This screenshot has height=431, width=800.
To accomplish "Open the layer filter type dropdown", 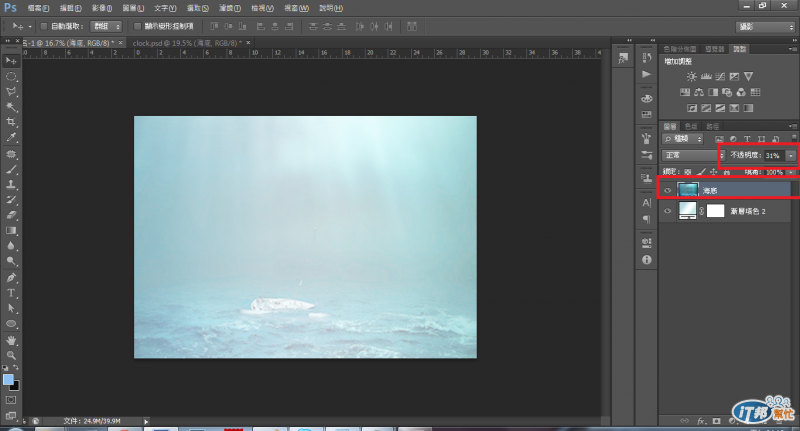I will click(683, 139).
